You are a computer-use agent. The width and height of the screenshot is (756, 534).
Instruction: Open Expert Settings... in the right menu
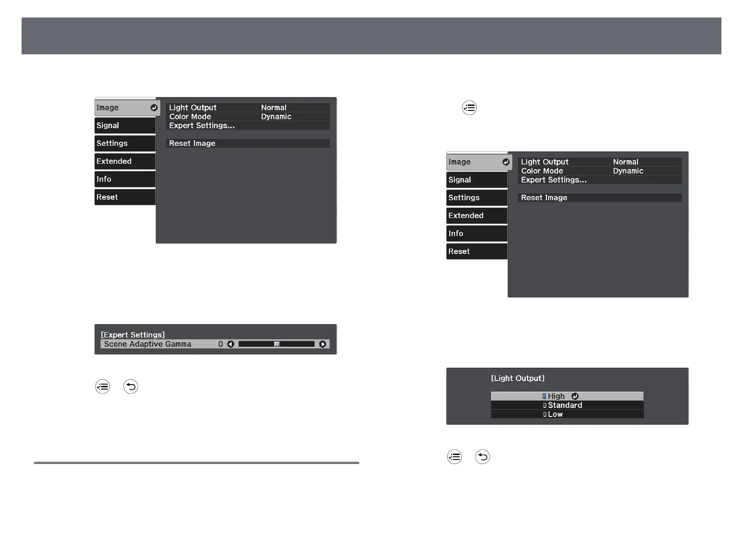pos(600,180)
